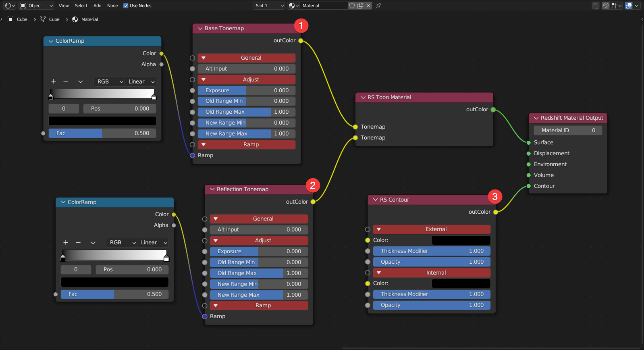The image size is (644, 350).
Task: Open bottom ColorRamp tools chevron menu
Action: 93,242
